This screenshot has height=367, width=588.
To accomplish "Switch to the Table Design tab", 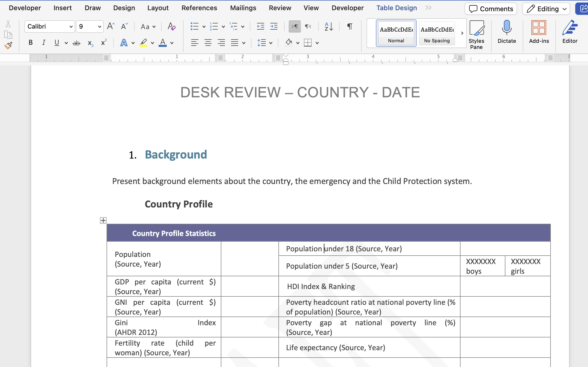I will click(x=397, y=8).
